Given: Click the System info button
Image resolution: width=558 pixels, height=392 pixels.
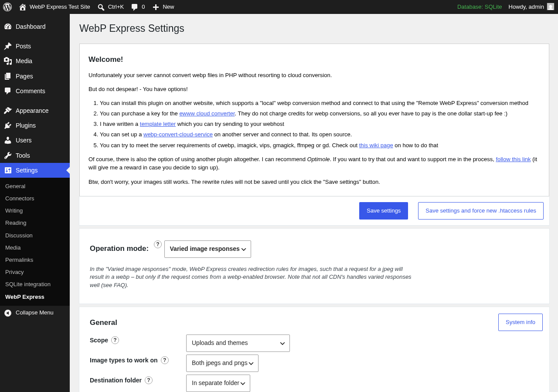Looking at the screenshot, I should [521, 322].
